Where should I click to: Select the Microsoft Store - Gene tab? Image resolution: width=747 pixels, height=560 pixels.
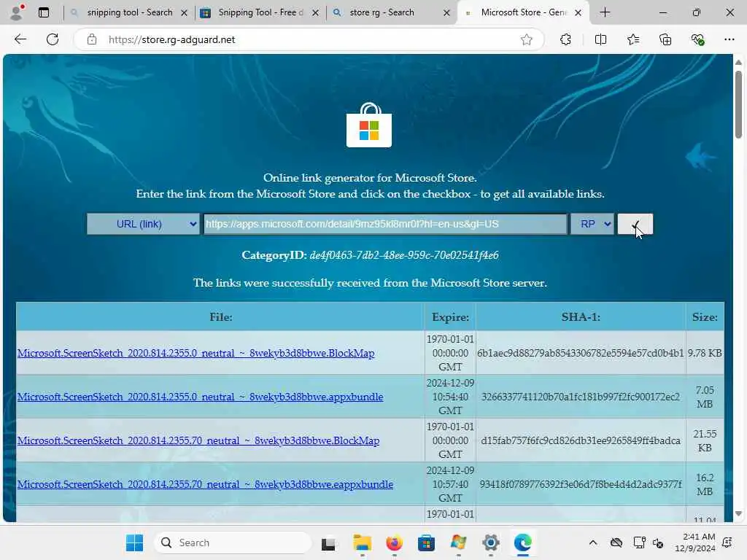click(x=522, y=12)
